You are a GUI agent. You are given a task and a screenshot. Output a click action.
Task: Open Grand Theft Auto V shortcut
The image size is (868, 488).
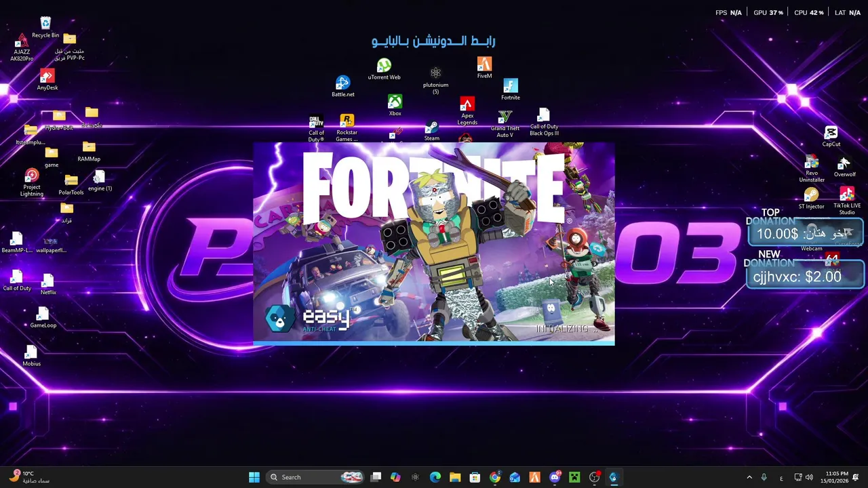click(505, 125)
